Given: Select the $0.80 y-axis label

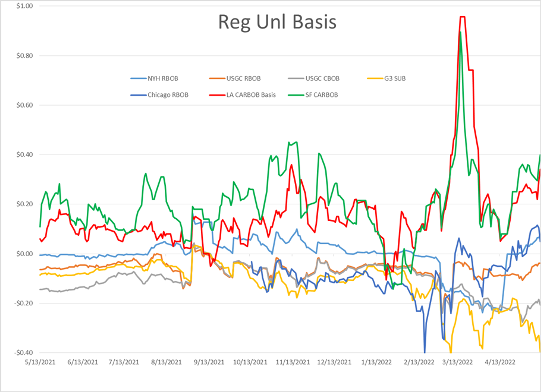Looking at the screenshot, I should (25, 55).
